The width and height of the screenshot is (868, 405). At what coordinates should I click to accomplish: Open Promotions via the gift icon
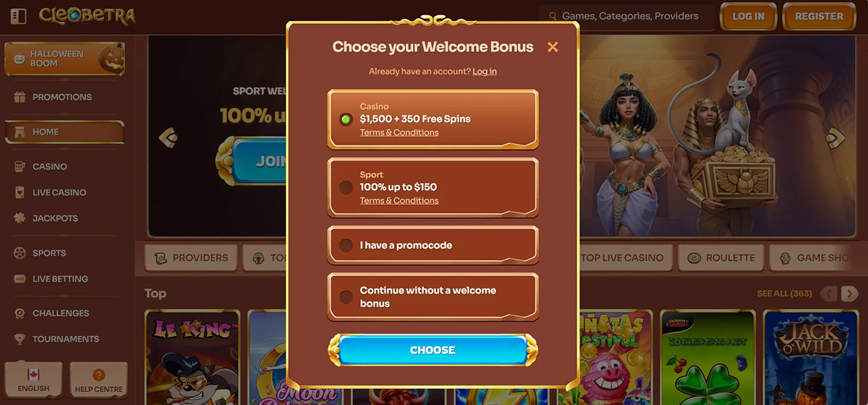20,97
